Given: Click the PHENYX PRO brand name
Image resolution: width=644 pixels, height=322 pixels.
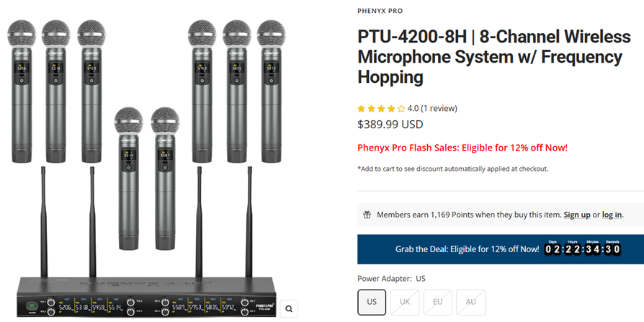Looking at the screenshot, I should click(x=380, y=11).
